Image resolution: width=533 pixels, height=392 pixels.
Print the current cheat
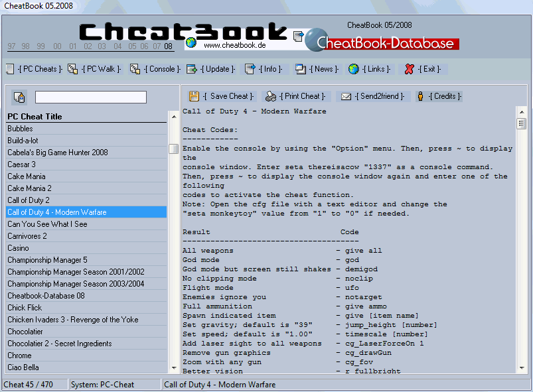pyautogui.click(x=302, y=96)
